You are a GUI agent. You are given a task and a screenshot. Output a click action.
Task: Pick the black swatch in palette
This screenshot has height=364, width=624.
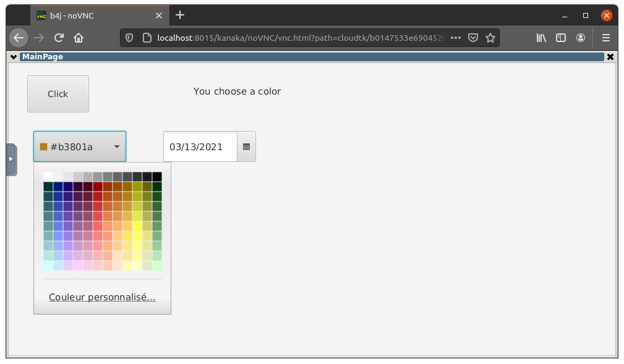157,177
